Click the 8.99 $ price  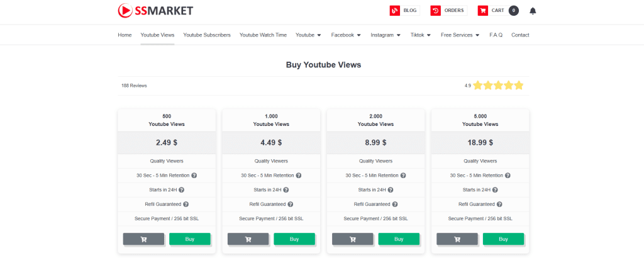[x=376, y=143]
